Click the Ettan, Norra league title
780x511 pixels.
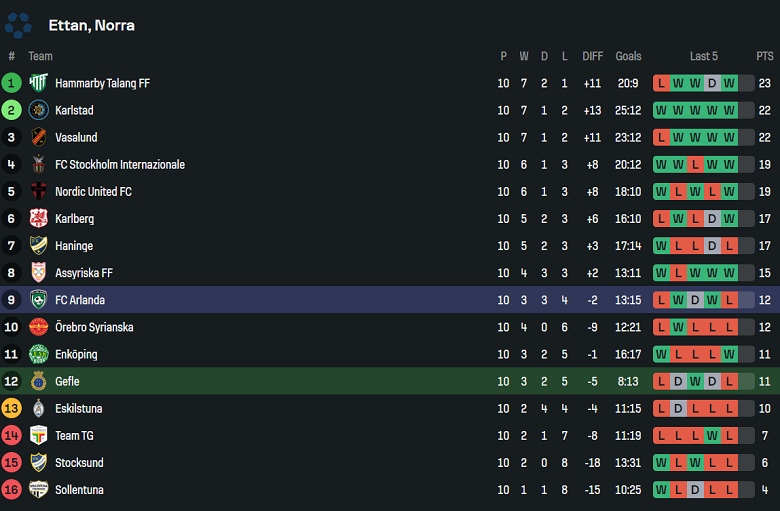(91, 25)
